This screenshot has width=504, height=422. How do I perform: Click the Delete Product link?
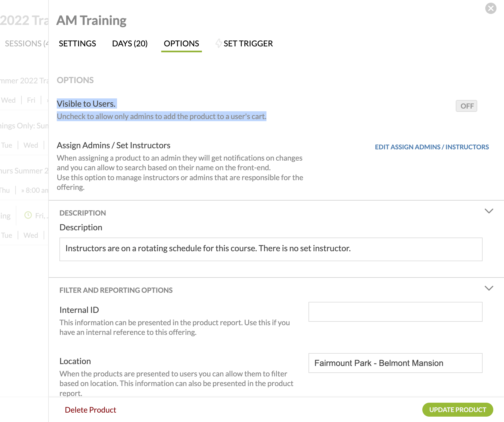click(90, 410)
